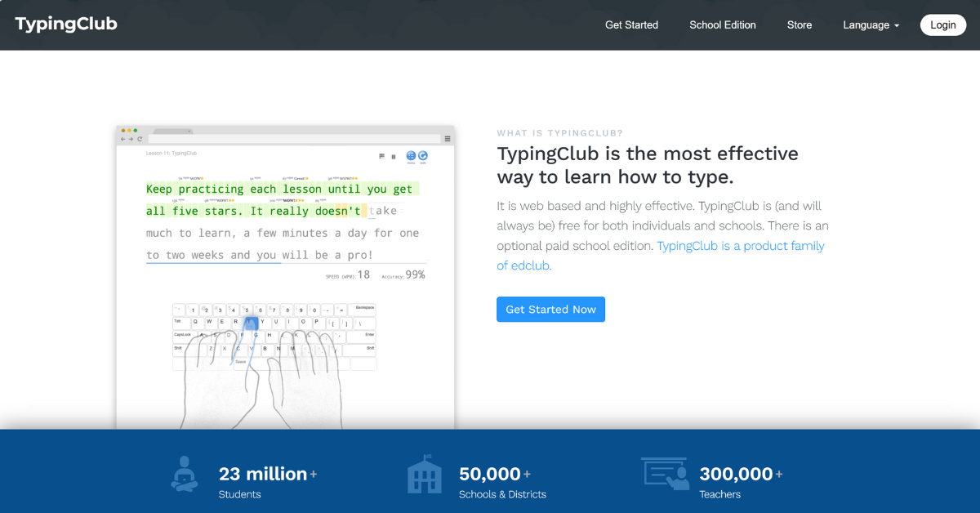Click the Teachers whiteboard icon
The width and height of the screenshot is (980, 513).
click(665, 474)
